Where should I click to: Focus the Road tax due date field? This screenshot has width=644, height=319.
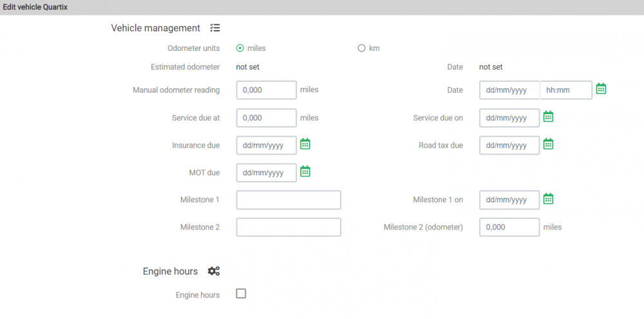(x=509, y=145)
